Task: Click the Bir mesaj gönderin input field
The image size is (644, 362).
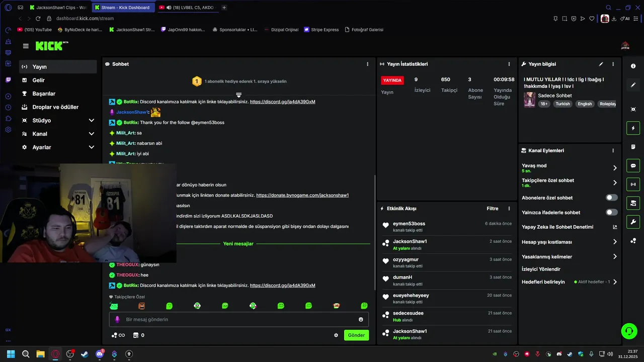Action: coord(239,319)
